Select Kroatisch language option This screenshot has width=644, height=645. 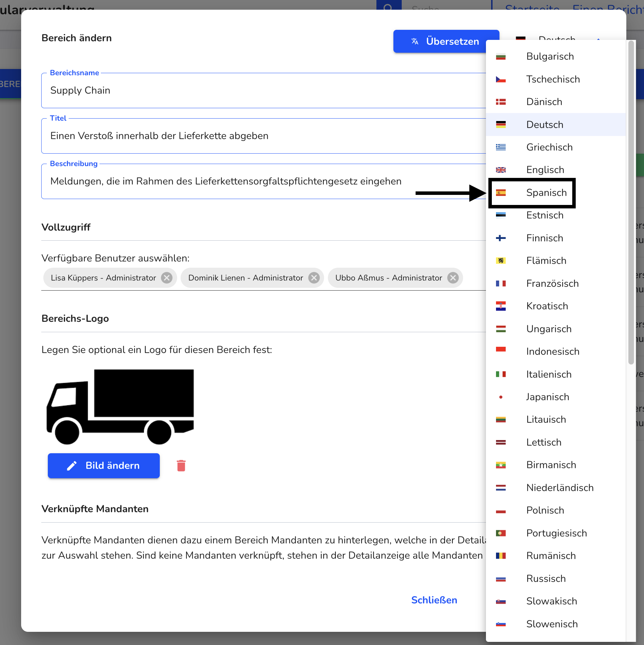click(556, 306)
